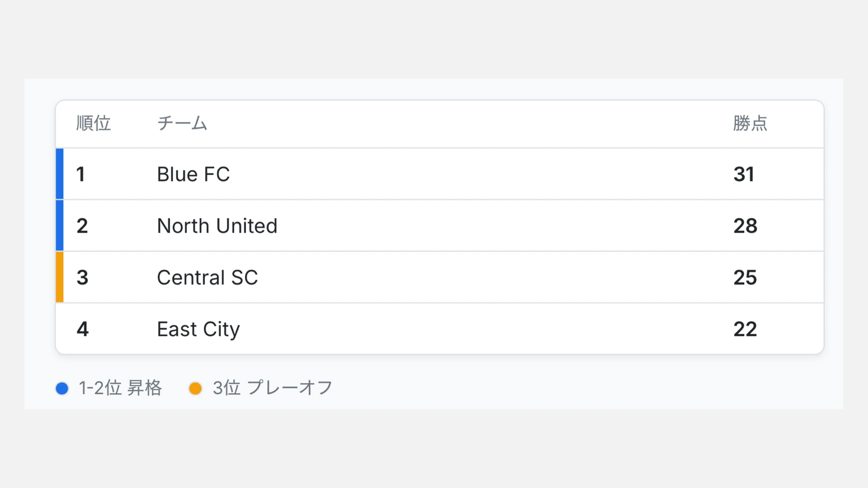Click the 勝点 column header

pos(750,123)
